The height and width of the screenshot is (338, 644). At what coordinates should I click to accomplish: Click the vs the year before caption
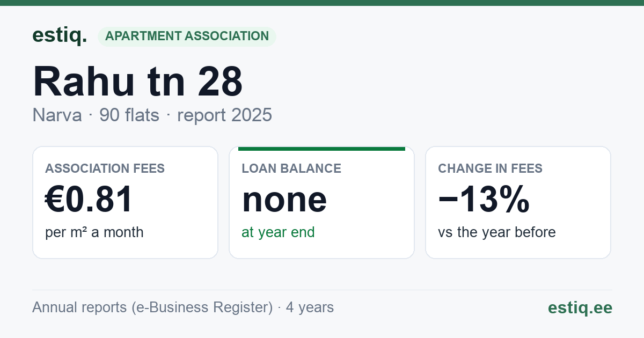click(x=496, y=232)
